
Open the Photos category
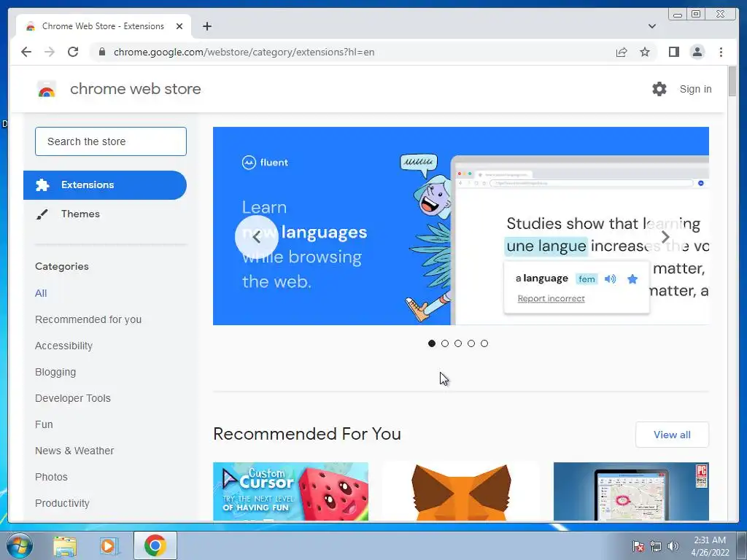52,477
